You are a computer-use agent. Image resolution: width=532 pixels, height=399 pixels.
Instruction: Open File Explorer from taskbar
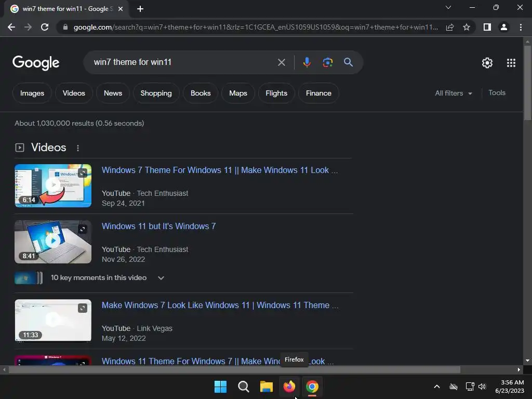point(267,387)
